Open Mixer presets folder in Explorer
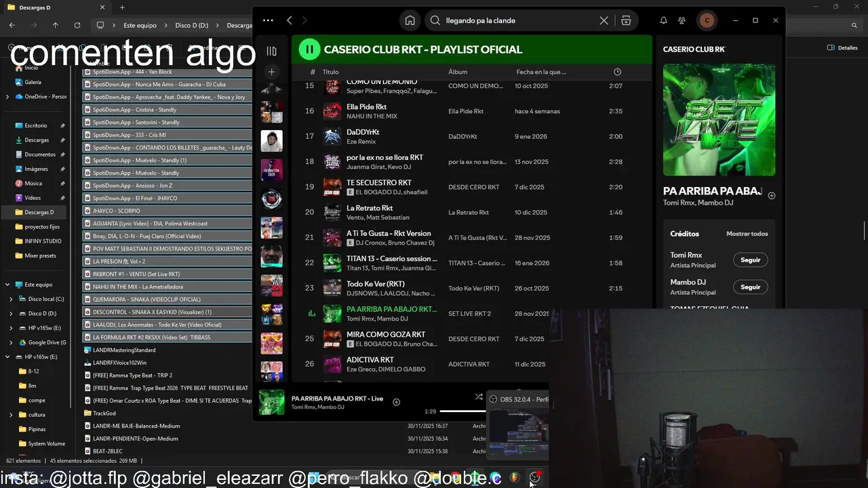The image size is (868, 488). 40,256
